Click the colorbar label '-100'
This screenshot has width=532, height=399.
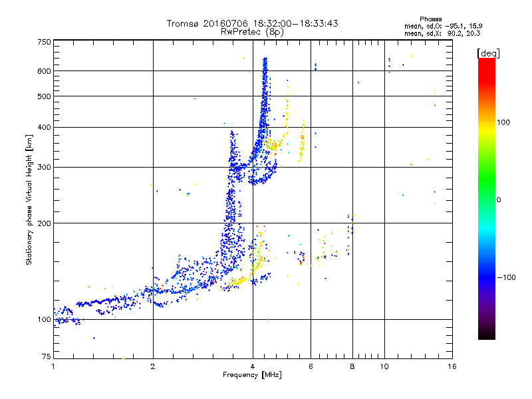click(x=506, y=277)
